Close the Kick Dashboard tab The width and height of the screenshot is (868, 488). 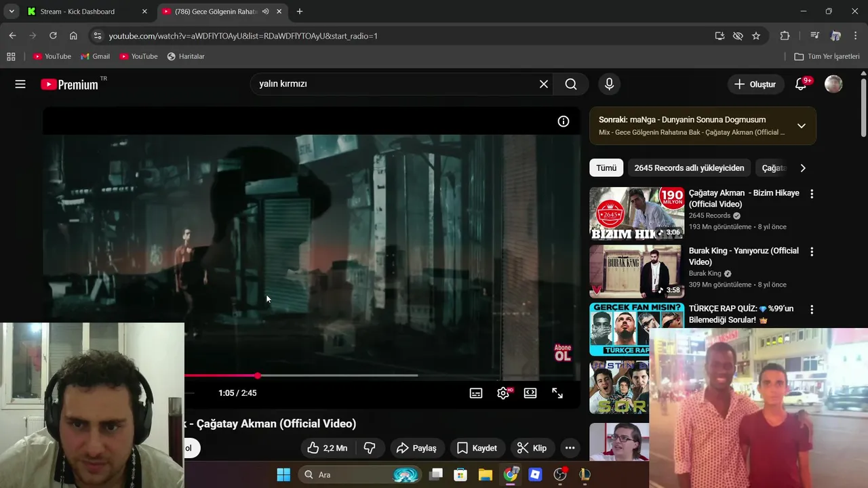(144, 12)
